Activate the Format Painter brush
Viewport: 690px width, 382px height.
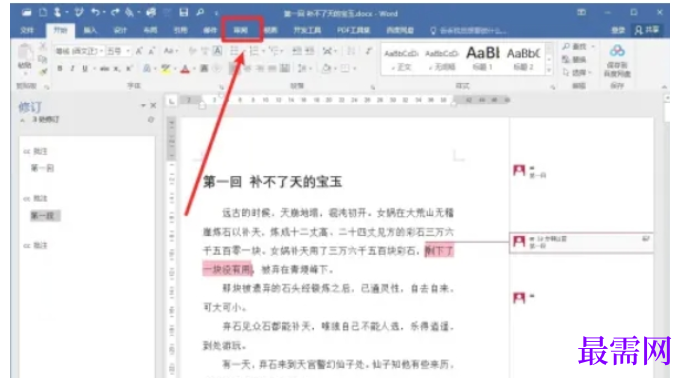pos(43,71)
